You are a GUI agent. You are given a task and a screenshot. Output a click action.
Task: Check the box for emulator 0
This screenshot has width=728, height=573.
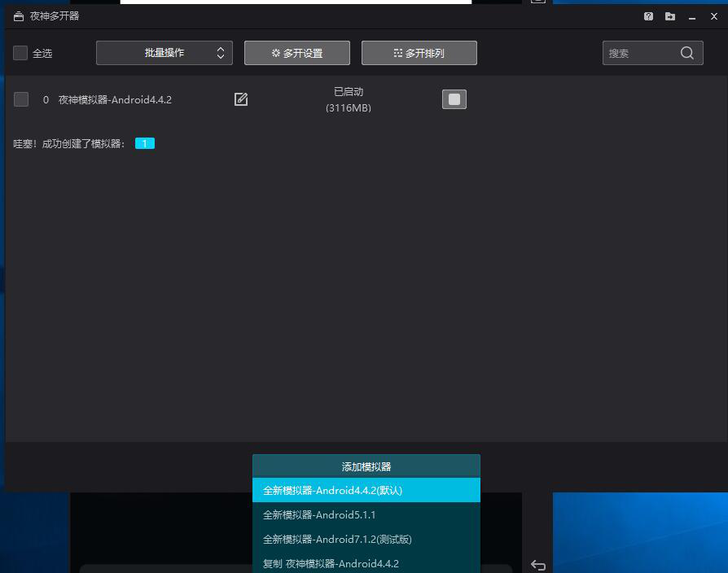[21, 99]
